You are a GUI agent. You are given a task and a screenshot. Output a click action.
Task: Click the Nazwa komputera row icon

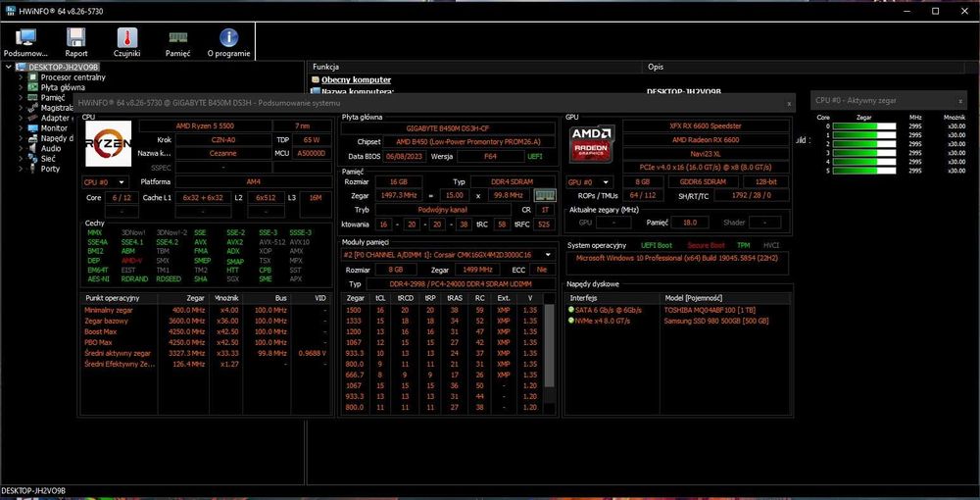316,91
